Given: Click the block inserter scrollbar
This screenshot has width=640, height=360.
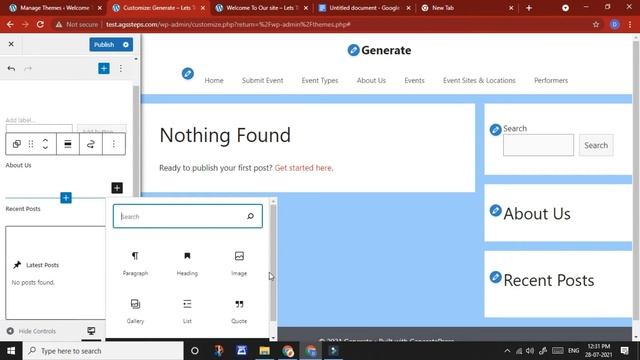Looking at the screenshot, I should tap(273, 263).
